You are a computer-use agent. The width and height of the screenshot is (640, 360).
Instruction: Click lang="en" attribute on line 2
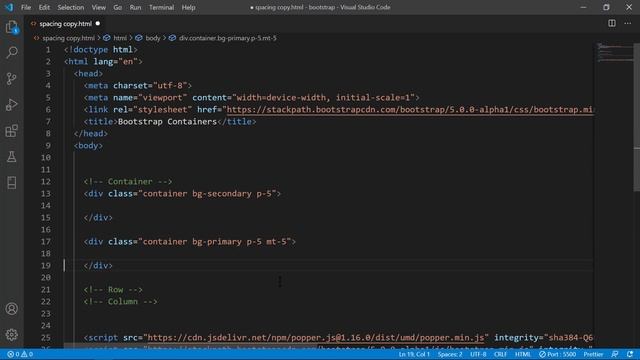[116, 62]
